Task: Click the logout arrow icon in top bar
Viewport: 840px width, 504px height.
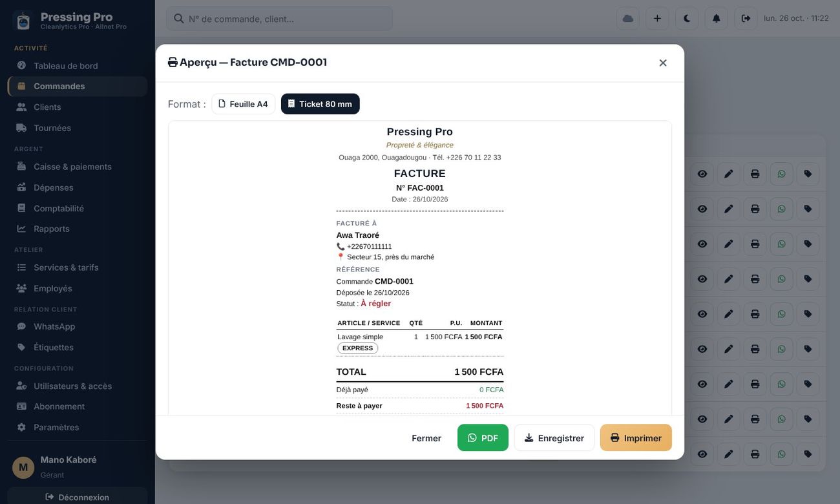Action: [x=746, y=18]
